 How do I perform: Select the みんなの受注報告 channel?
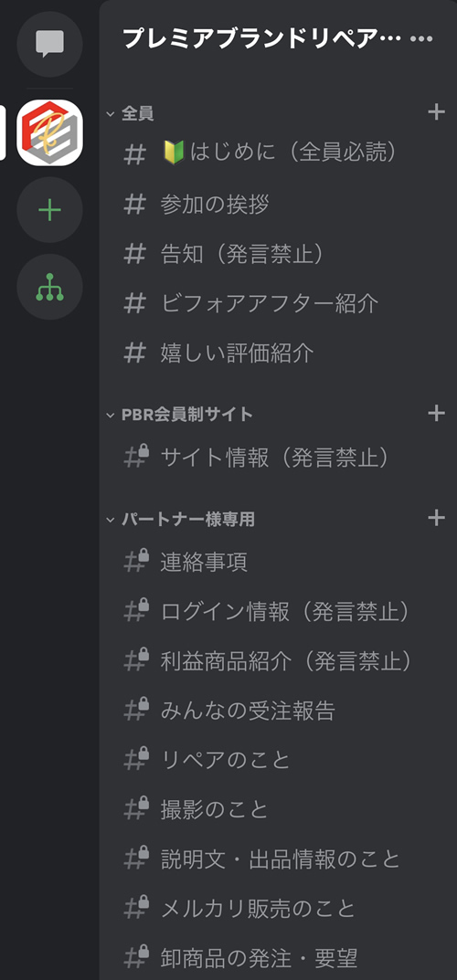(x=278, y=711)
